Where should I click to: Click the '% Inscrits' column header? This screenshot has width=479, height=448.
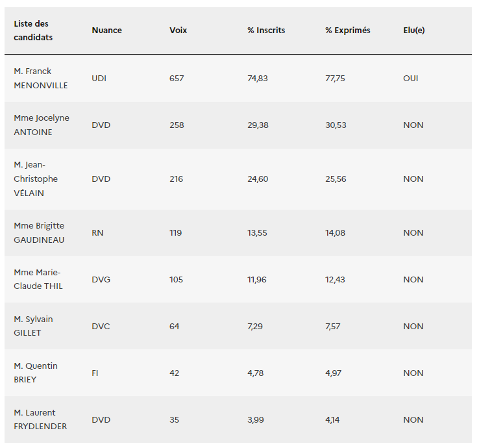click(x=266, y=31)
